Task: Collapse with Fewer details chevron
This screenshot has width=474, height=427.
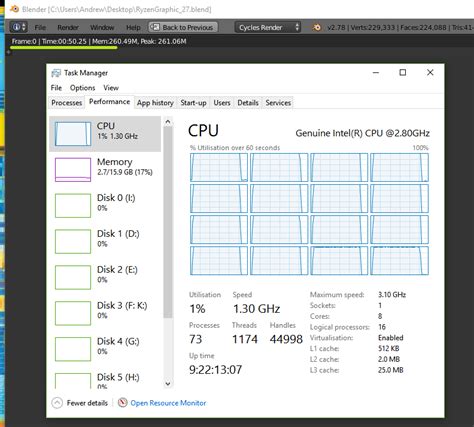Action: (x=57, y=403)
